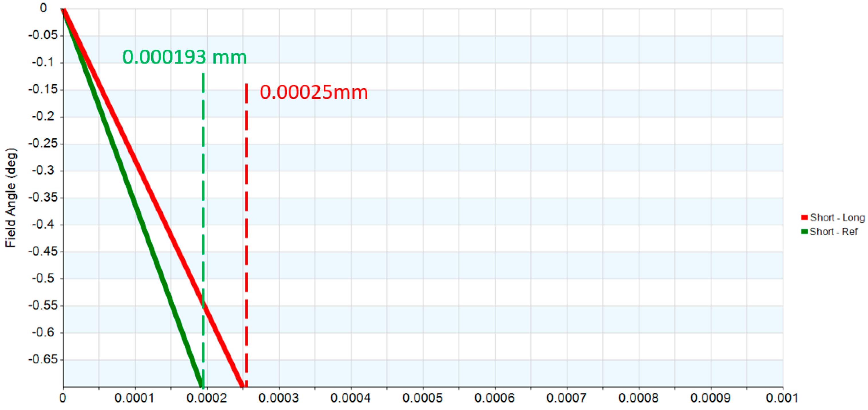This screenshot has width=868, height=410.
Task: Select the Short - Ref legend label
Action: (x=834, y=232)
